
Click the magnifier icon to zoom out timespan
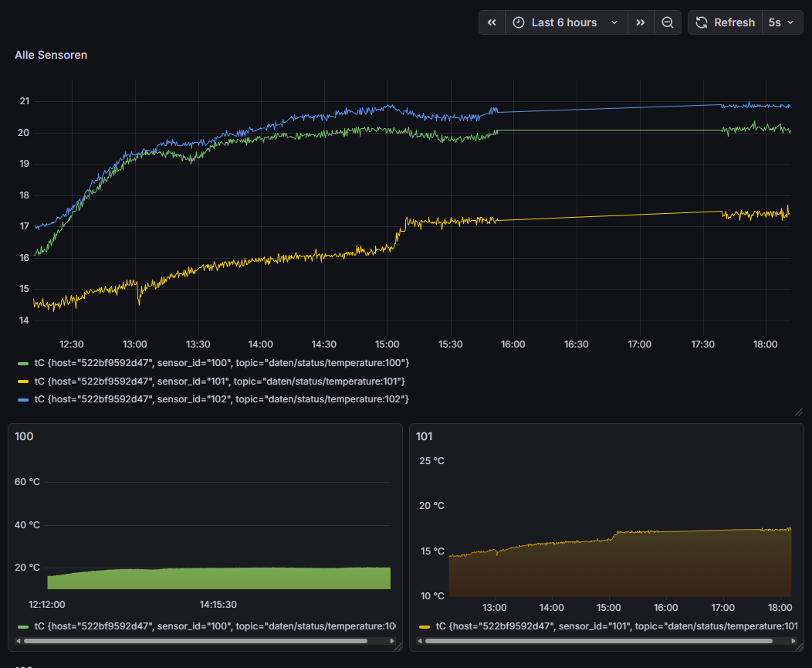pos(667,22)
